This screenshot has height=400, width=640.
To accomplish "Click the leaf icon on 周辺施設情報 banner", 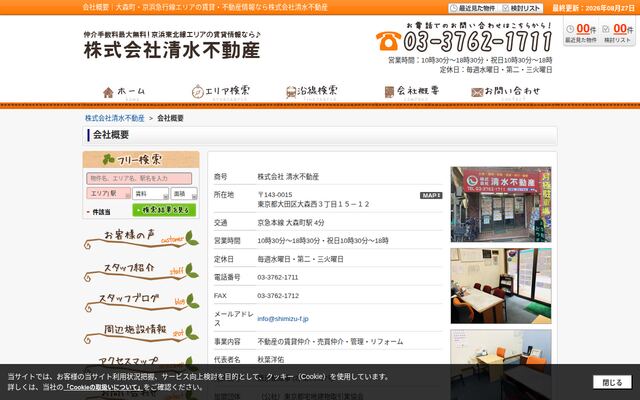I will 192,333.
